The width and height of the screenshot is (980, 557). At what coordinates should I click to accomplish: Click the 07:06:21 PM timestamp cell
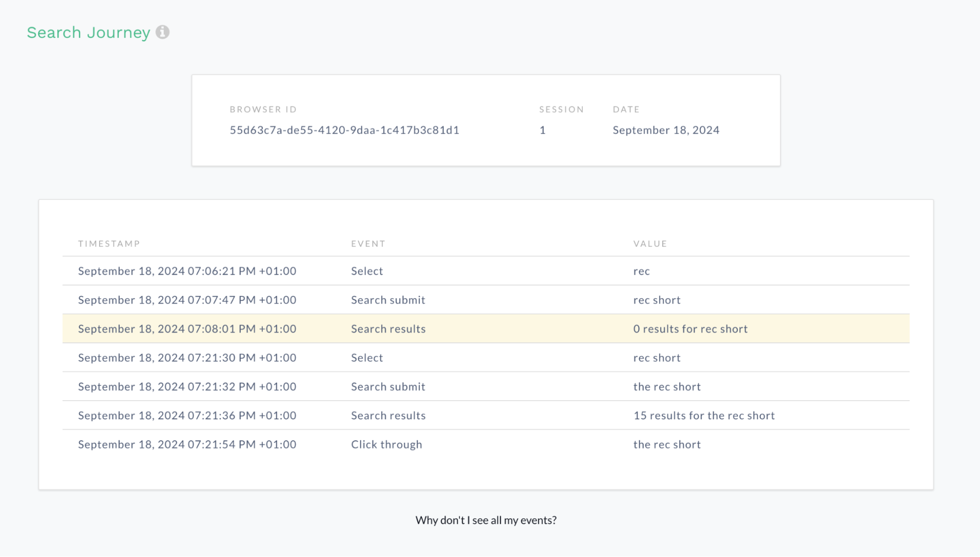[x=187, y=271]
